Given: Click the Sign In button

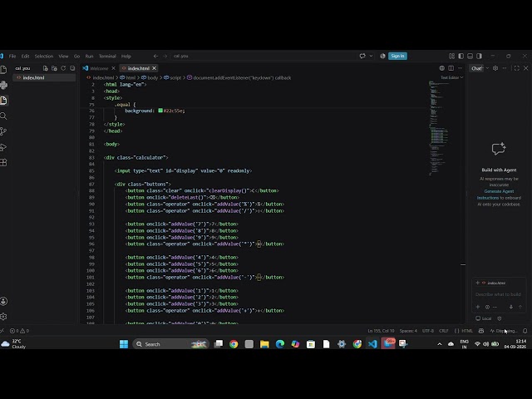Looking at the screenshot, I should pyautogui.click(x=397, y=56).
